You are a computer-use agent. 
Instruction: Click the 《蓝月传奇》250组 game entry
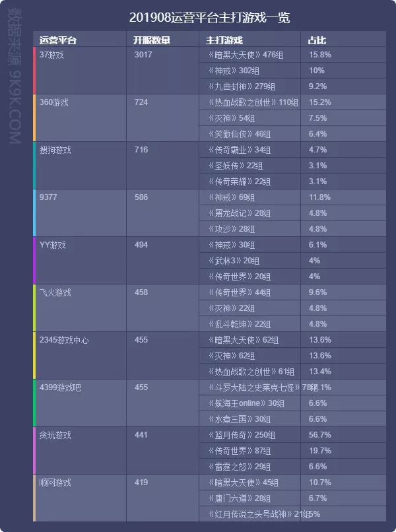coord(240,435)
